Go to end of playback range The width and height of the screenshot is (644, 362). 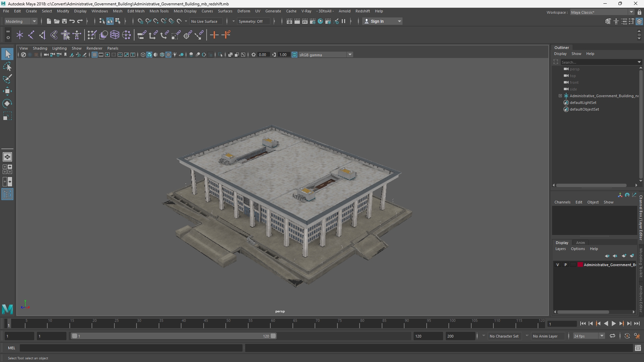(x=637, y=323)
